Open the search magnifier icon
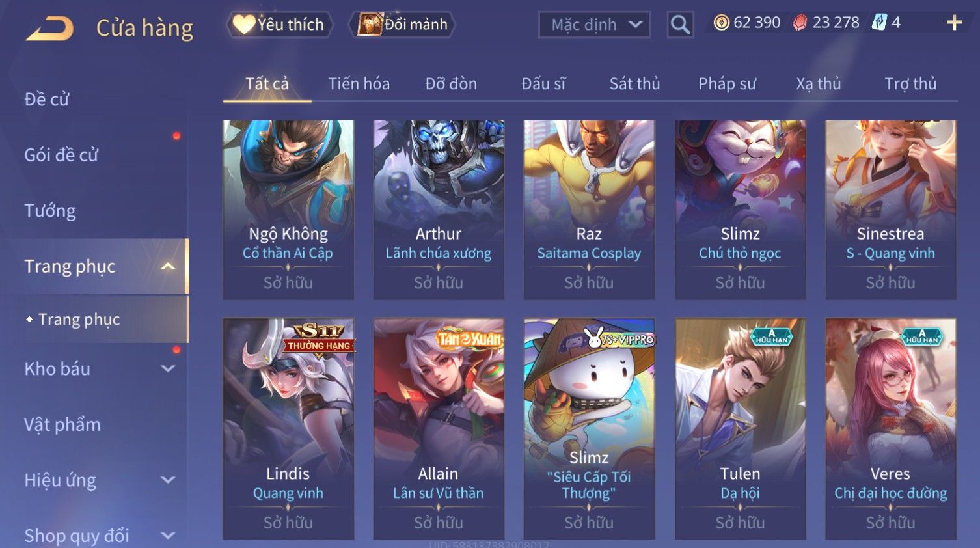The height and width of the screenshot is (548, 980). 680,25
